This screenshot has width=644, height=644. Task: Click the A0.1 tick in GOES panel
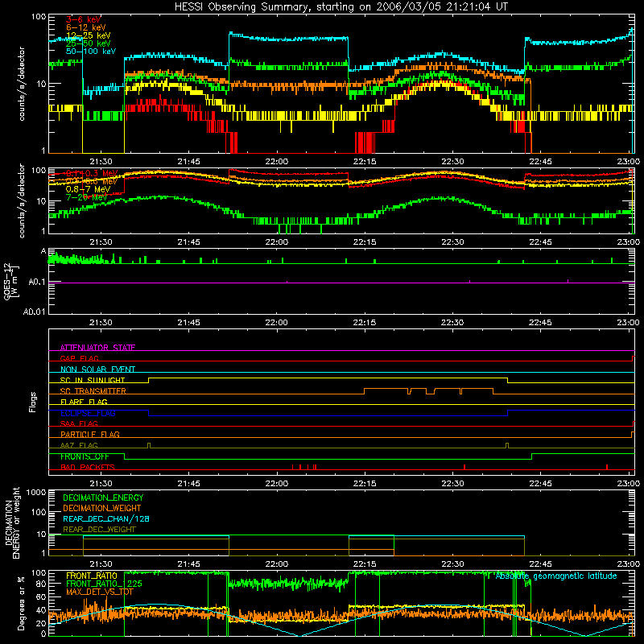click(36, 283)
